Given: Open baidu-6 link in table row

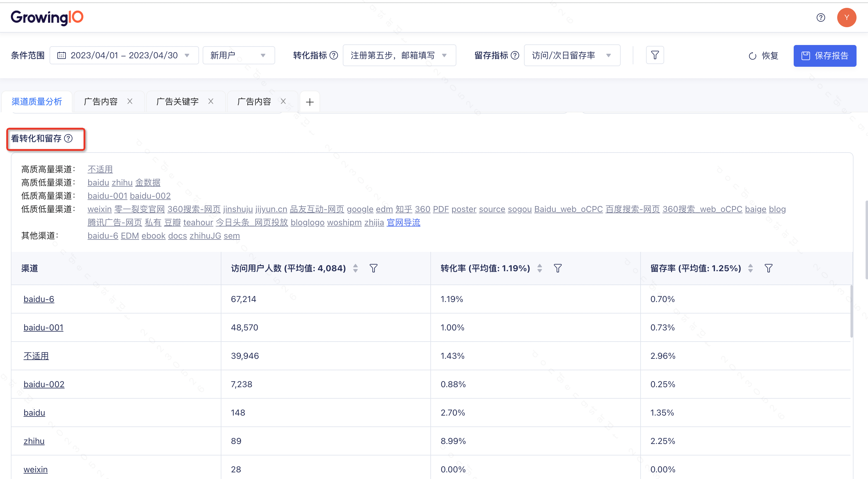Looking at the screenshot, I should pos(39,299).
